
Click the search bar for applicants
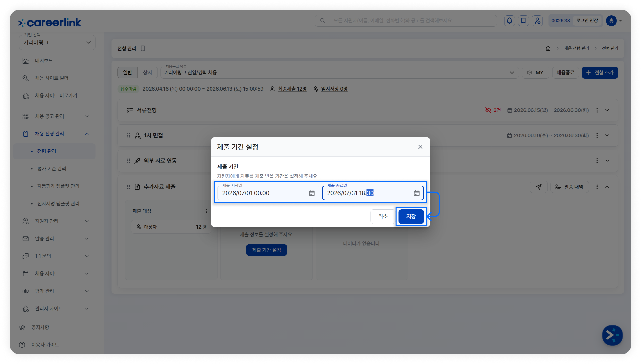405,20
